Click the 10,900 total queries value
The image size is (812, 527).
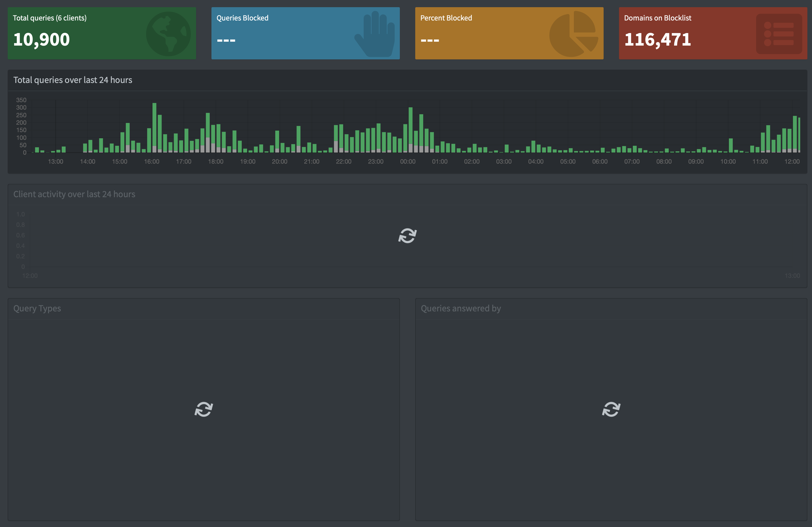pos(41,39)
